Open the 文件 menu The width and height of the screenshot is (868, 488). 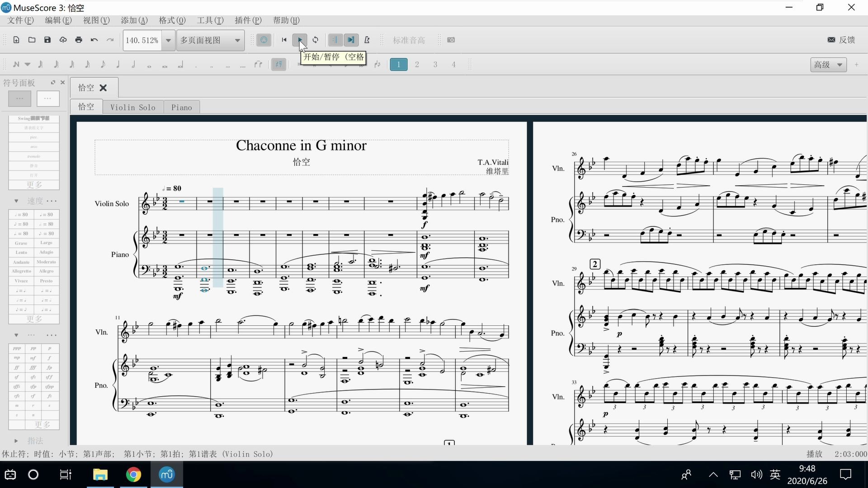click(20, 20)
